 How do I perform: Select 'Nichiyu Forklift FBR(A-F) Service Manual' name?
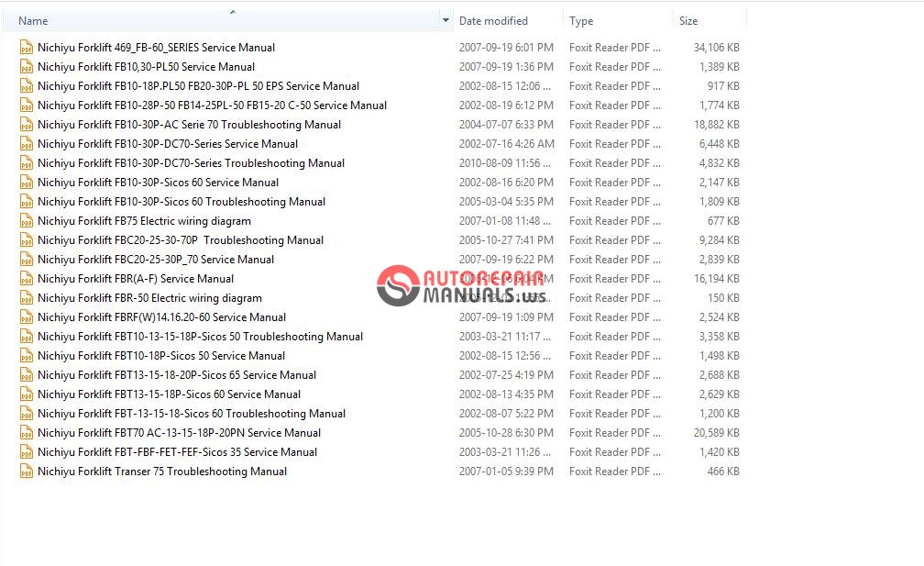(136, 278)
